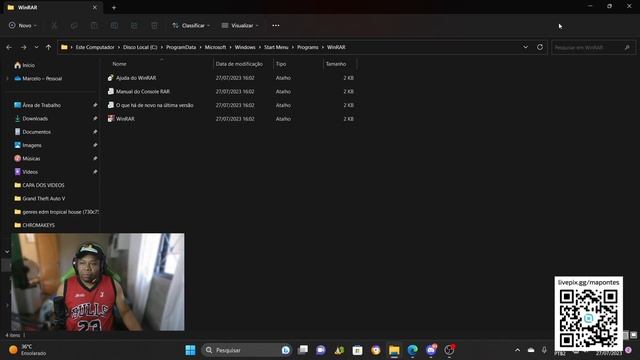Go up one folder level arrow

(x=49, y=47)
